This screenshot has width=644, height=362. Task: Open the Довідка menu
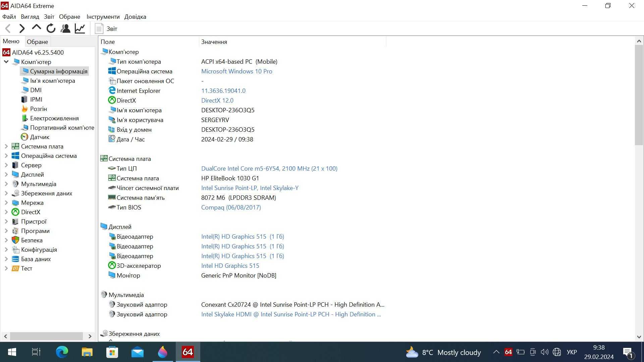click(135, 16)
